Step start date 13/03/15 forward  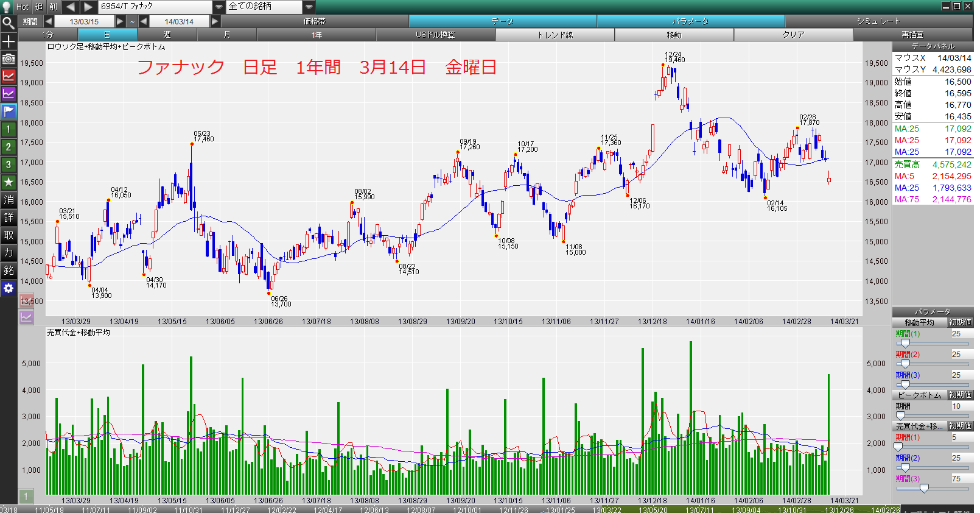[121, 21]
